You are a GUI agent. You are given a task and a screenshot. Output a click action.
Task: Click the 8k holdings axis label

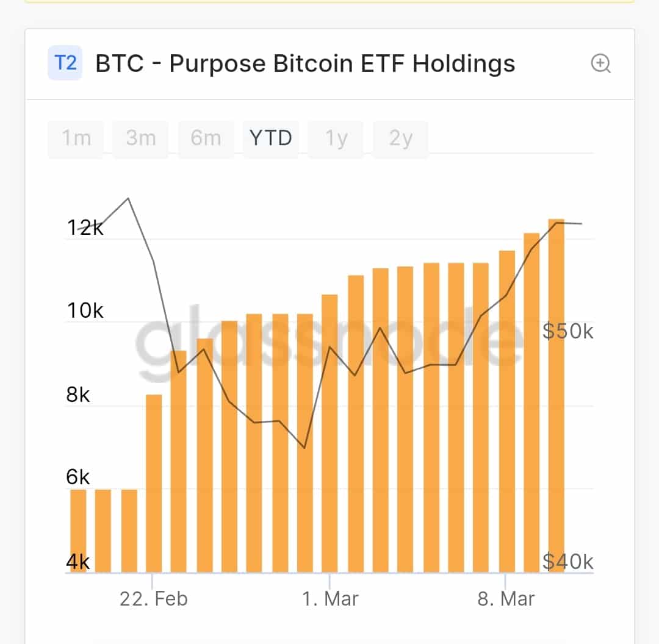click(78, 395)
